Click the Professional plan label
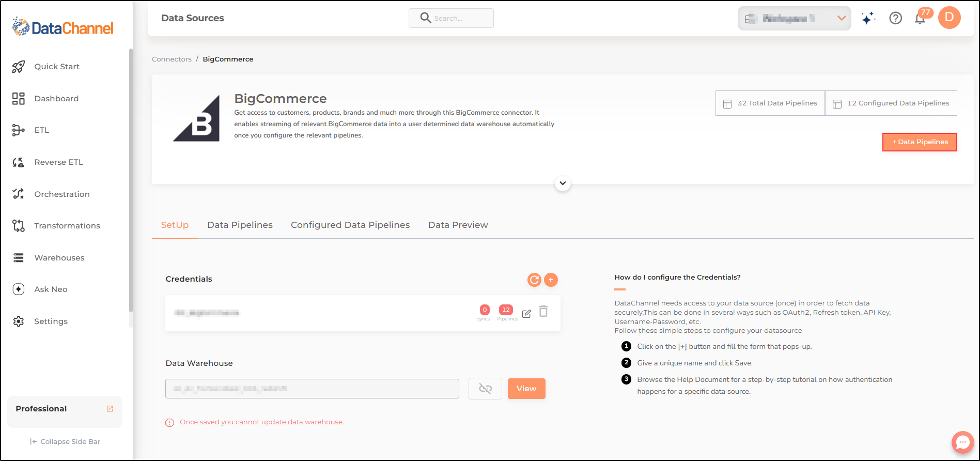The width and height of the screenshot is (980, 461). click(41, 409)
